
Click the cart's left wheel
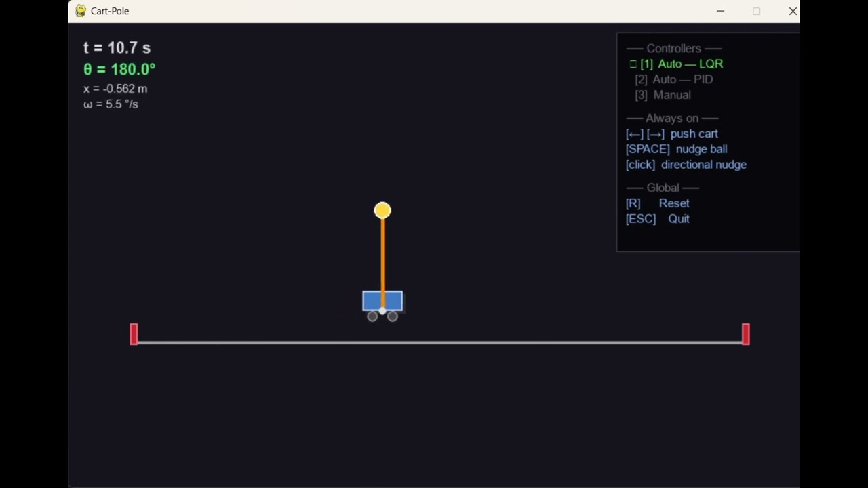click(x=372, y=317)
